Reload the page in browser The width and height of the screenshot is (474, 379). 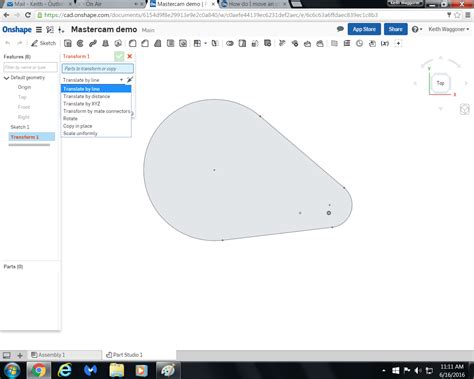click(28, 15)
